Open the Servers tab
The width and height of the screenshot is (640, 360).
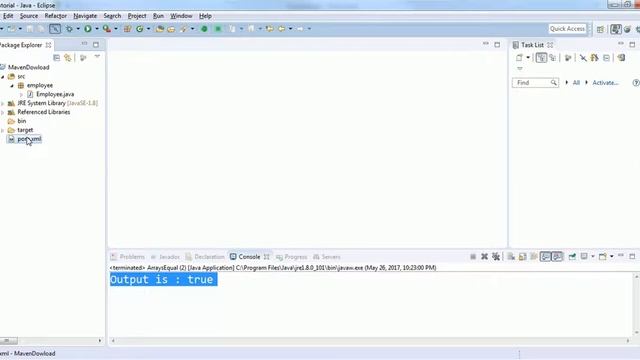(x=327, y=257)
